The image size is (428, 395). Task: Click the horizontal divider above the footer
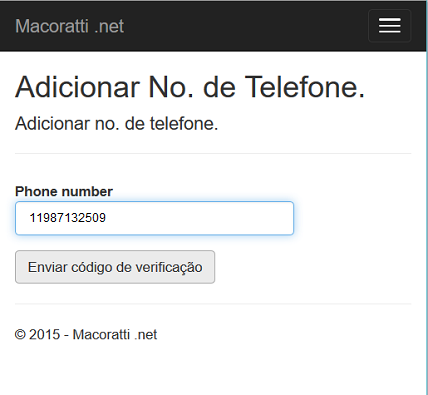(213, 304)
